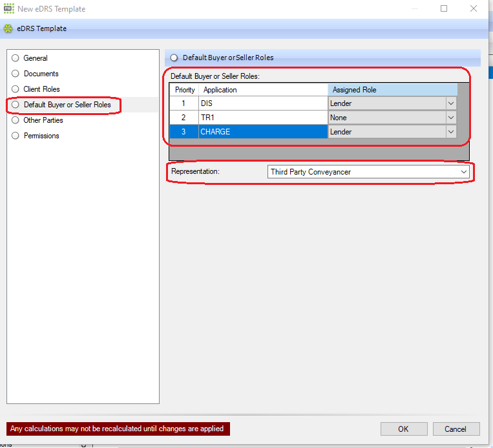Screen dimensions: 493x448
Task: Close the New eDRS Template window
Action: (x=474, y=8)
